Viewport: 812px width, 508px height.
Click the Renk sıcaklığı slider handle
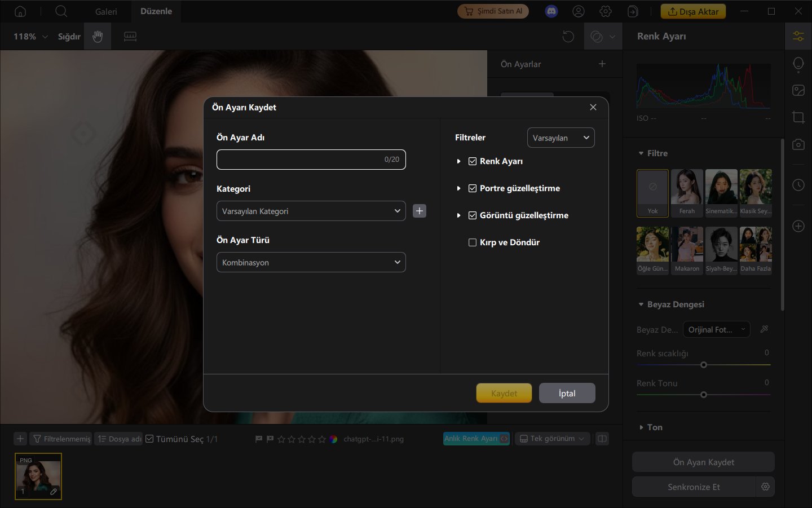pyautogui.click(x=703, y=365)
